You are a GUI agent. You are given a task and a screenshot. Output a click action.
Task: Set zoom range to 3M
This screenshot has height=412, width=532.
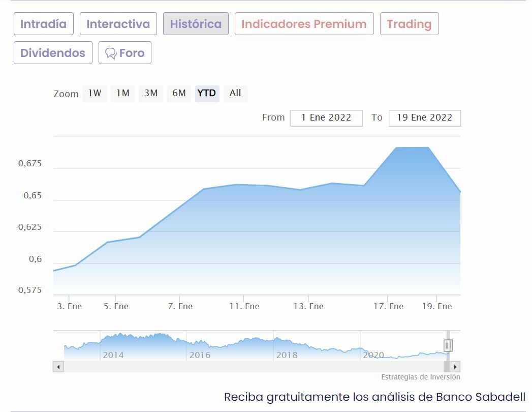(x=151, y=94)
